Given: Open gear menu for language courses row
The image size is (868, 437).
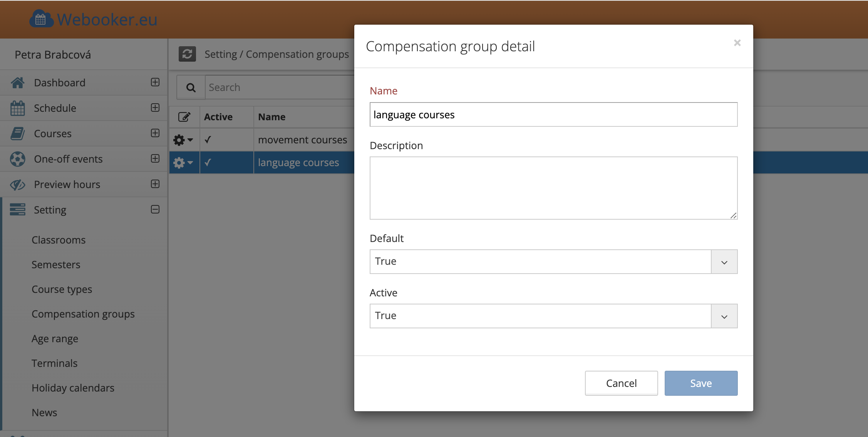Looking at the screenshot, I should [x=183, y=163].
